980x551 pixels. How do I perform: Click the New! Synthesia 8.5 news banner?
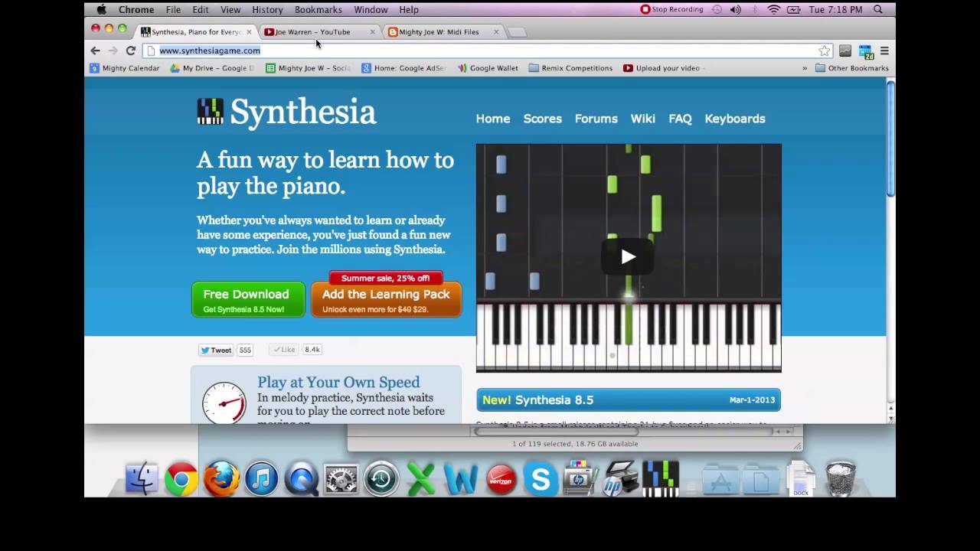[629, 399]
